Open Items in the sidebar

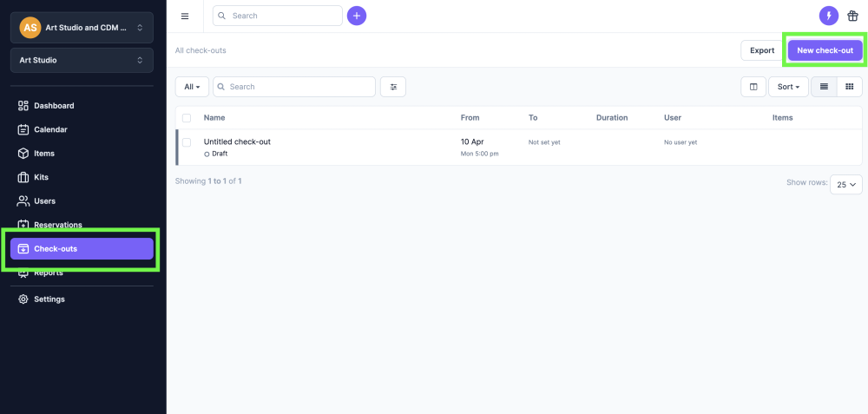tap(43, 154)
